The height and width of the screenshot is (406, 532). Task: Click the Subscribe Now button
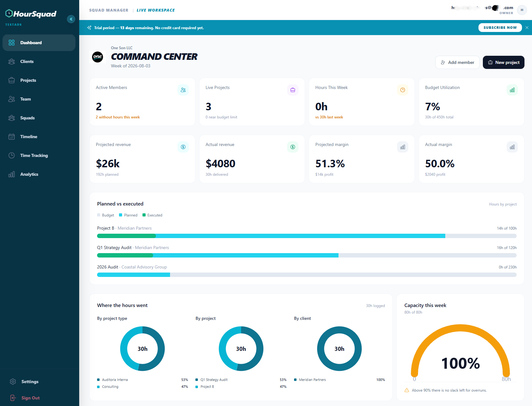click(x=500, y=28)
